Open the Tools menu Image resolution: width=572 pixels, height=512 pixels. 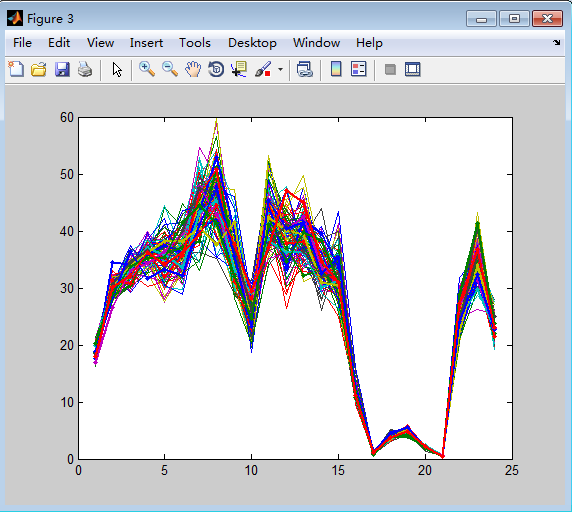pos(195,43)
